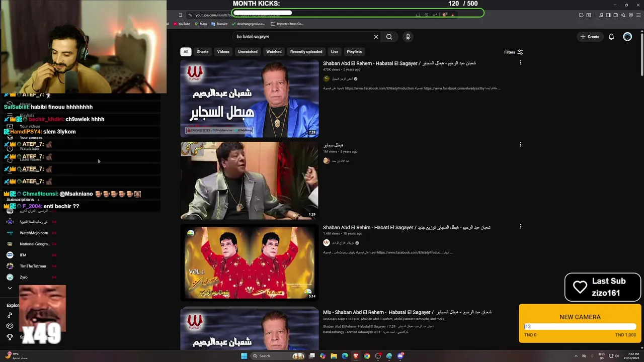
Task: Open the 'Imported from Go...' bookmarks folder
Action: (x=287, y=24)
